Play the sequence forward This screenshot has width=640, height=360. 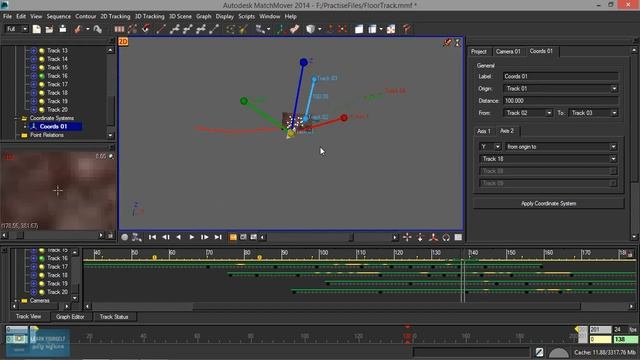(191, 237)
